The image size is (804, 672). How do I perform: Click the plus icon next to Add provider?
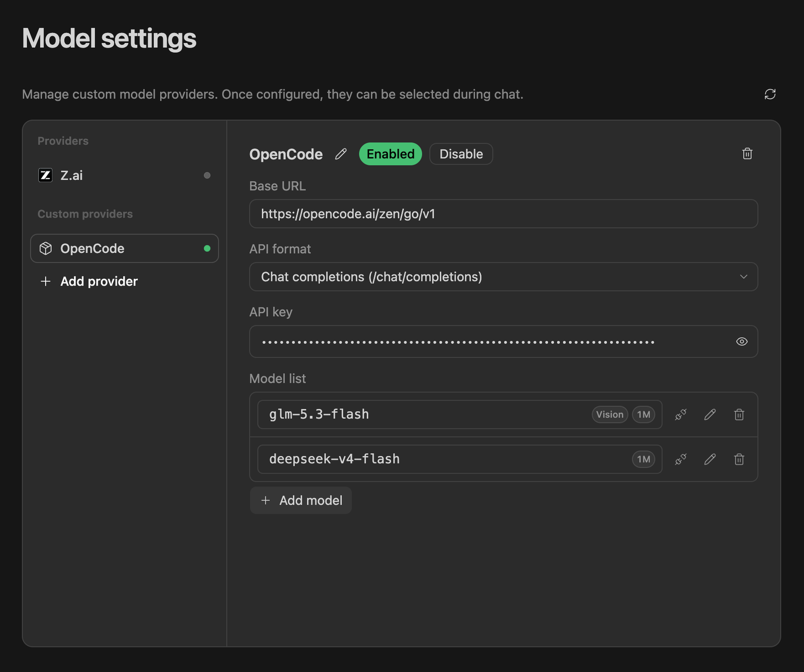46,281
